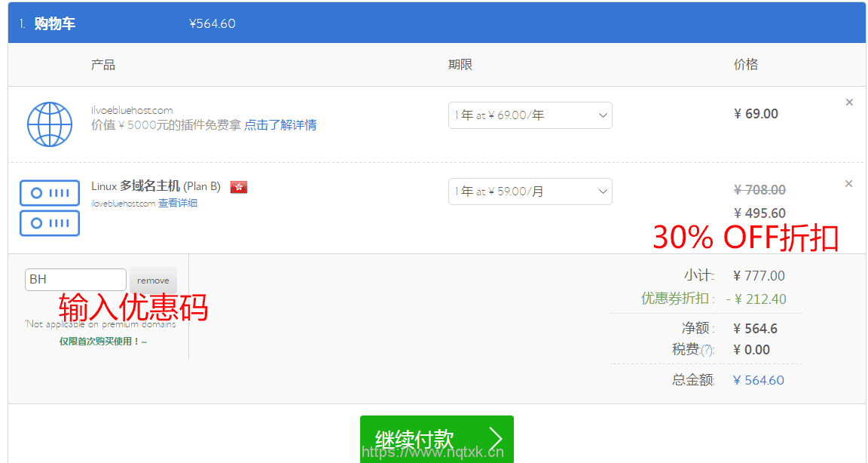Select the 价格 column header

(x=745, y=65)
